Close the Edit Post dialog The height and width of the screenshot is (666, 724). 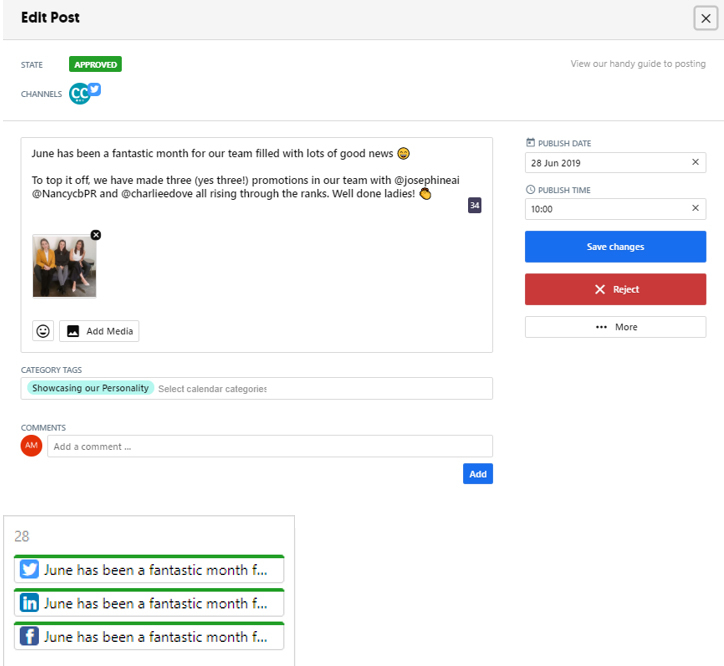[706, 18]
